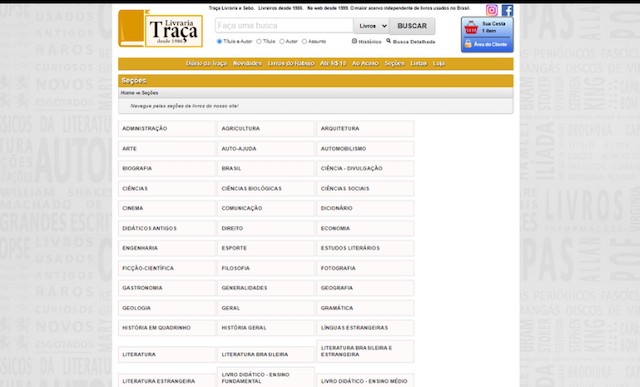640x387 pixels.
Task: Click the red shopping basket icon
Action: [471, 28]
